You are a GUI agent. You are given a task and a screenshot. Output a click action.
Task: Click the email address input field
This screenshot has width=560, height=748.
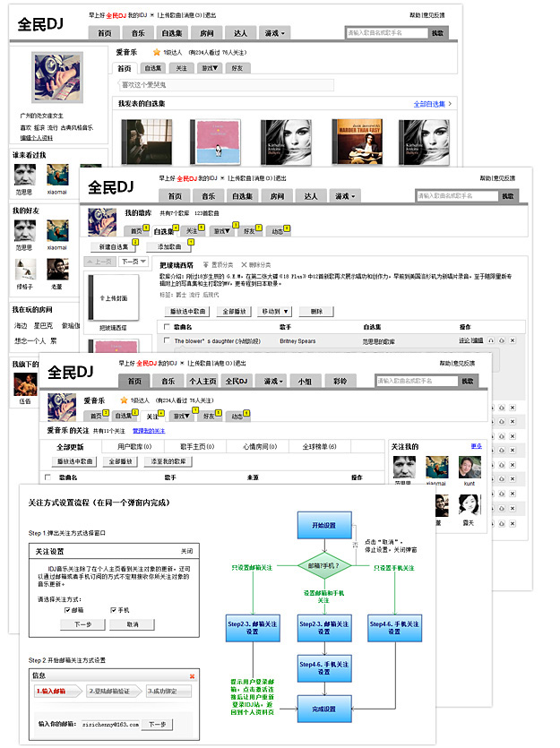pyautogui.click(x=109, y=723)
